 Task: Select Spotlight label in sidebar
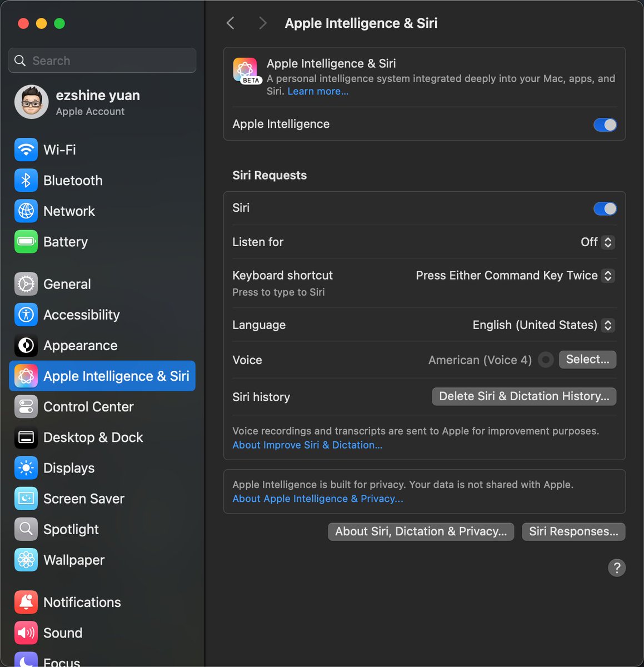[71, 529]
